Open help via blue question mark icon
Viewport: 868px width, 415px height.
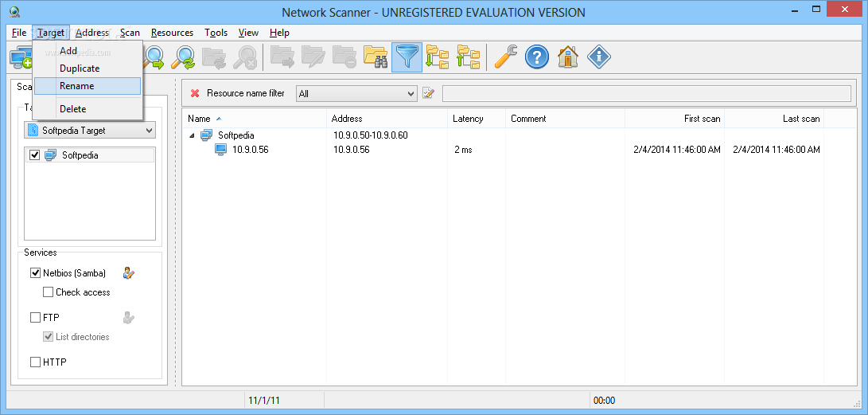click(x=536, y=57)
